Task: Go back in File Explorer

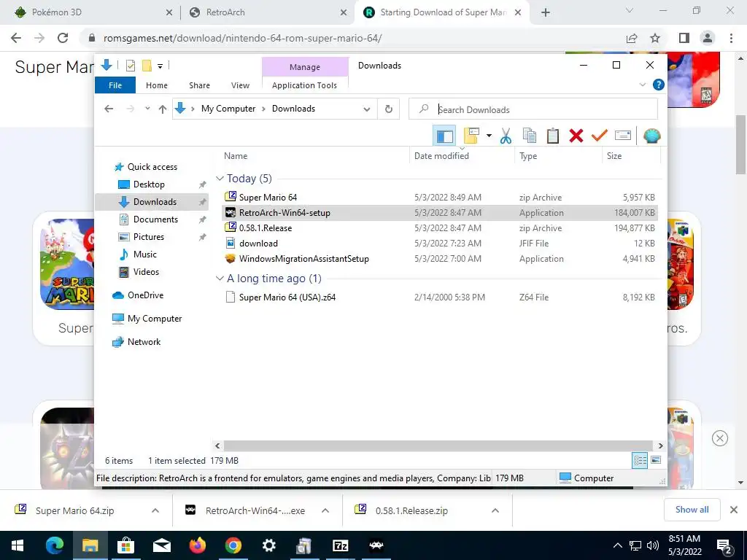Action: point(109,109)
